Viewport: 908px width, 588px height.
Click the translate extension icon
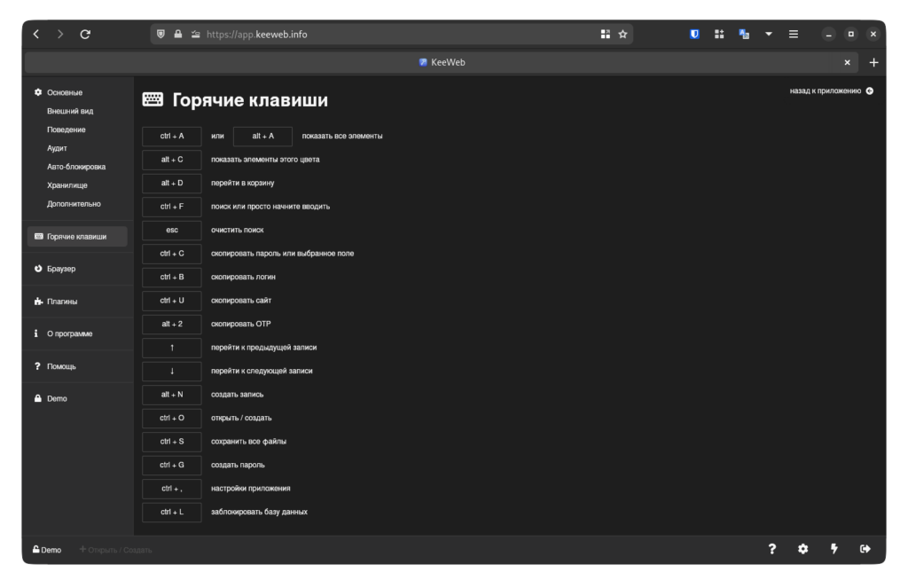[744, 34]
